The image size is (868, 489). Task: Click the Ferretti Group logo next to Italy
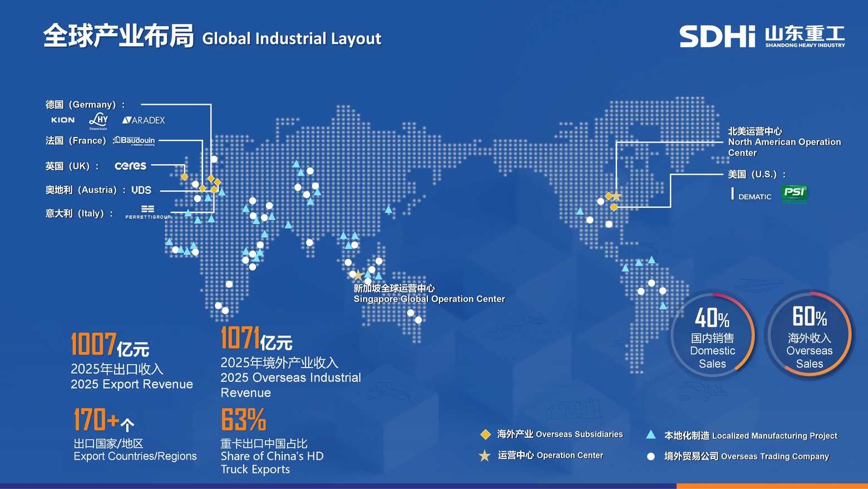(147, 213)
